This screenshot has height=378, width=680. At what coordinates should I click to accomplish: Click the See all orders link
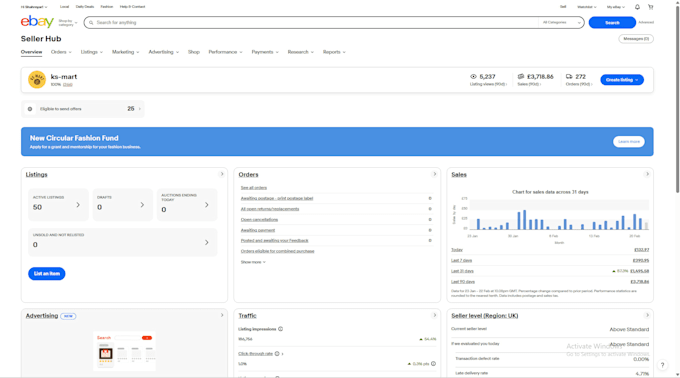click(254, 188)
